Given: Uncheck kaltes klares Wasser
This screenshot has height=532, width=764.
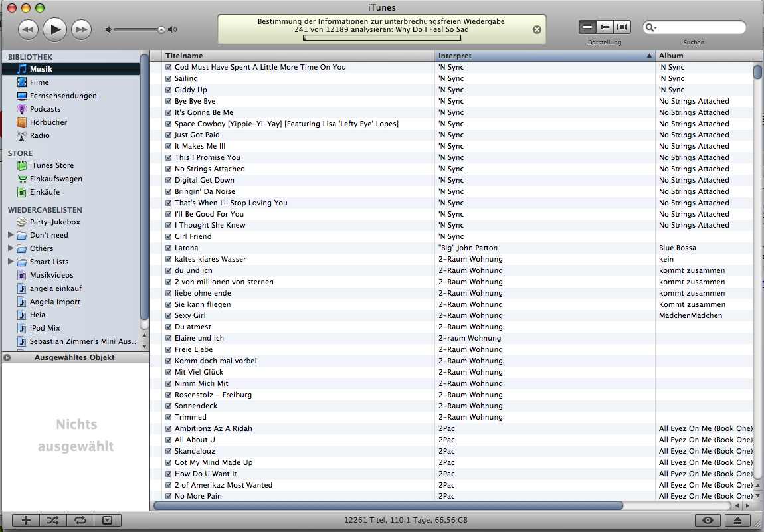Looking at the screenshot, I should pyautogui.click(x=169, y=259).
